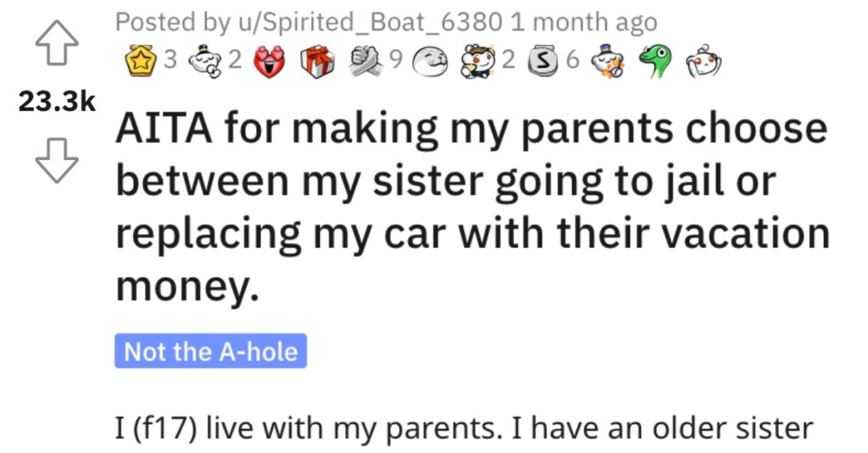Screen dimensions: 868x453
Task: Click the Not the A-hole flair
Action: click(210, 351)
